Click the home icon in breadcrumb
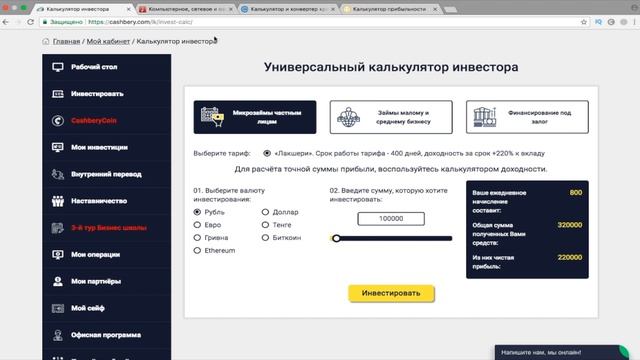The width and height of the screenshot is (640, 360). pos(46,41)
